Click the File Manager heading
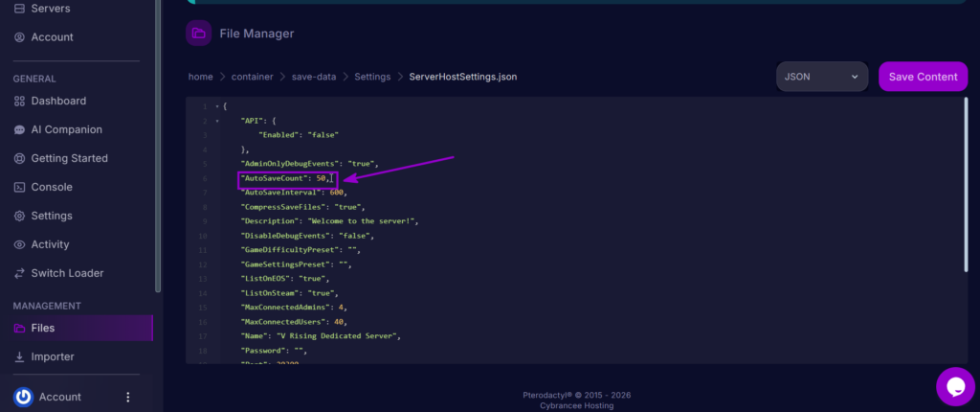The image size is (980, 412). tap(256, 34)
